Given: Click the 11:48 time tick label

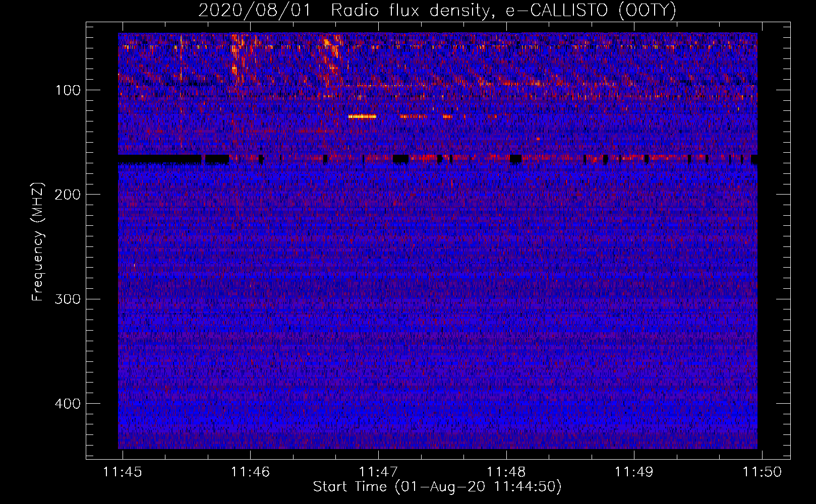Looking at the screenshot, I should tap(506, 472).
